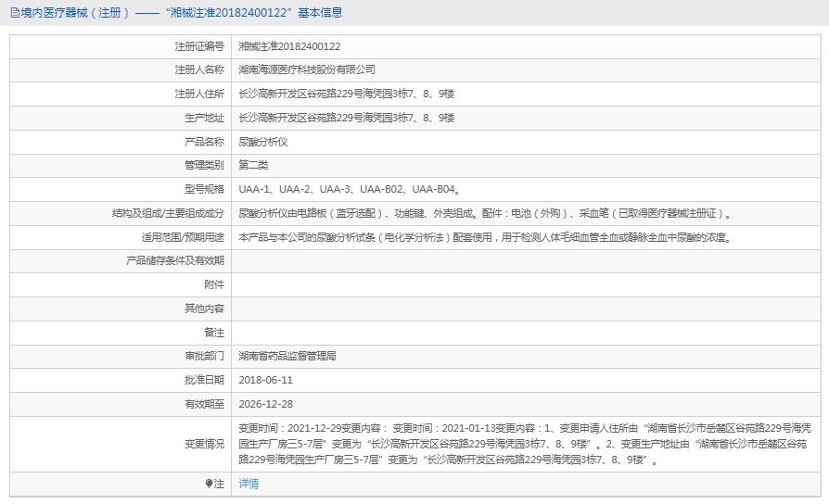The height and width of the screenshot is (504, 829).
Task: Click the document icon beside the page title
Action: click(x=15, y=13)
